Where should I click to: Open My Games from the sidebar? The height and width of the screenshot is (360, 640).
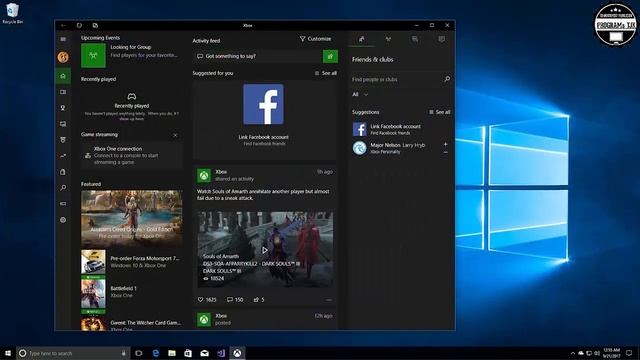coord(63,92)
